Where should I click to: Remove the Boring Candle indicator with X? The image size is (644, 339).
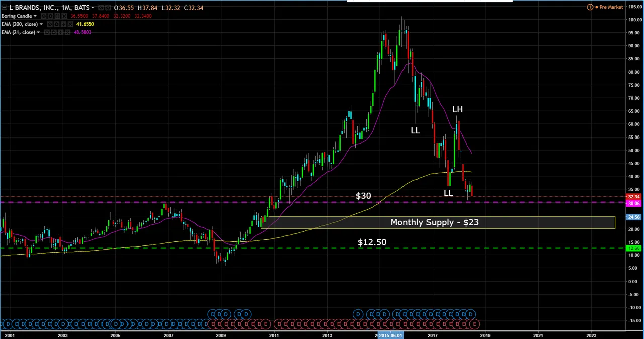coord(64,16)
